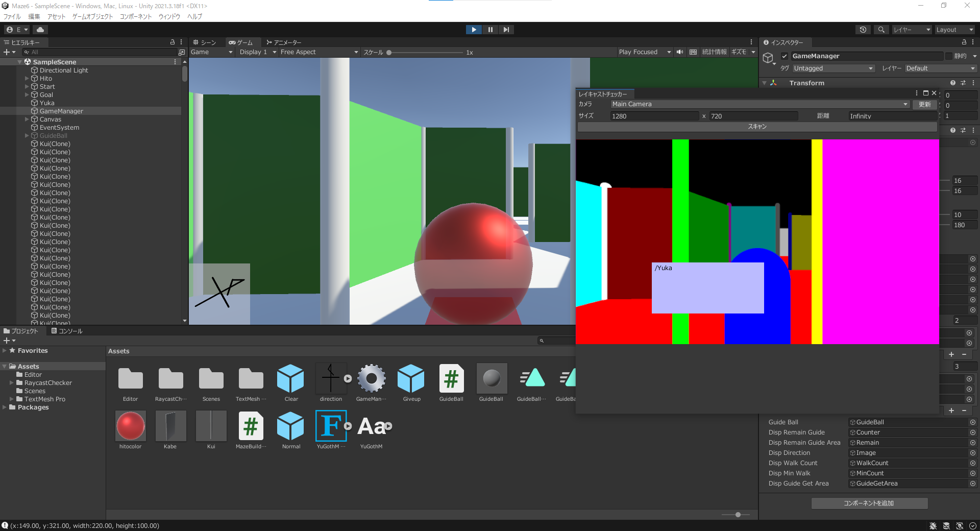Toggle the Hierarchy panel lock icon
The image size is (980, 531).
click(x=173, y=42)
